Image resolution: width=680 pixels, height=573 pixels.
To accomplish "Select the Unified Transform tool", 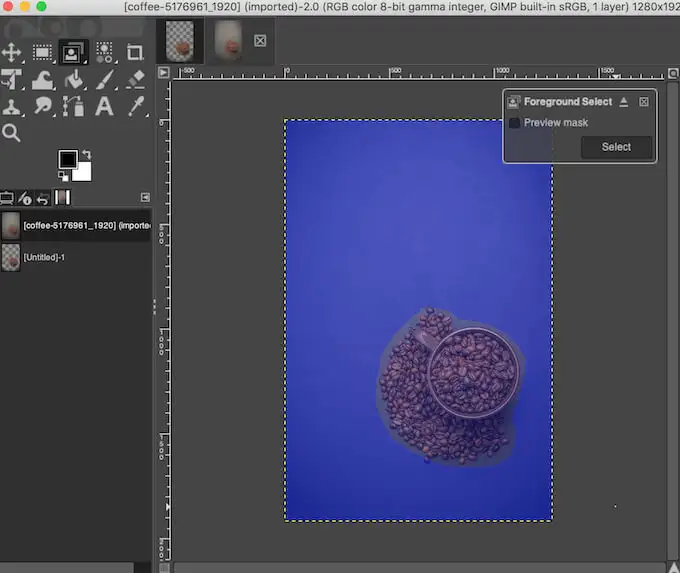I will pyautogui.click(x=11, y=79).
